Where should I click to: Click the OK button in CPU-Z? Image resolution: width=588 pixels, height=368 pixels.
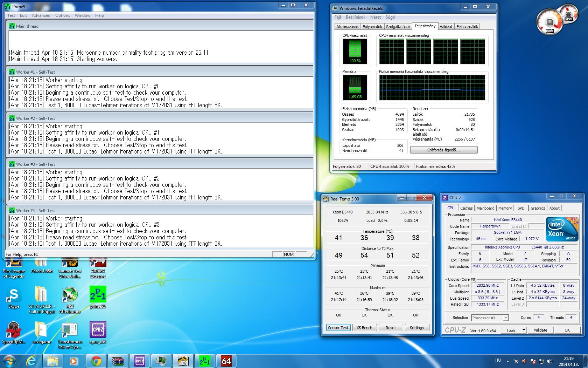point(567,330)
